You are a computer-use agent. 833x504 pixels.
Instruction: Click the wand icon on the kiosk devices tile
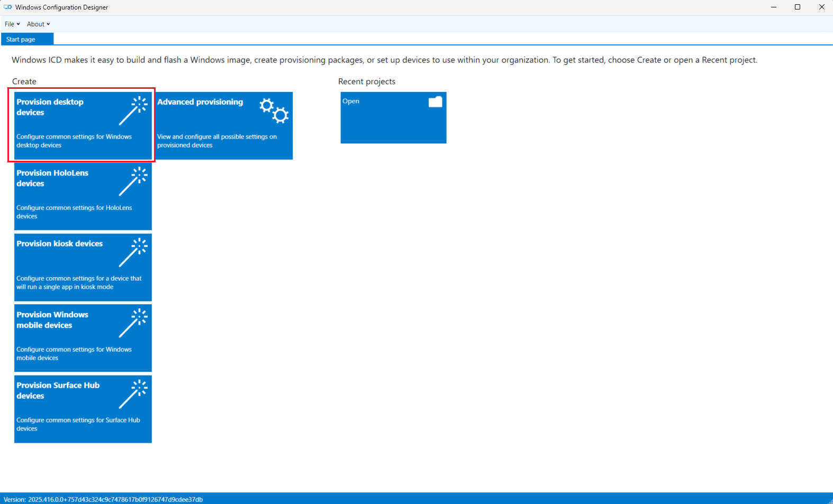[133, 252]
